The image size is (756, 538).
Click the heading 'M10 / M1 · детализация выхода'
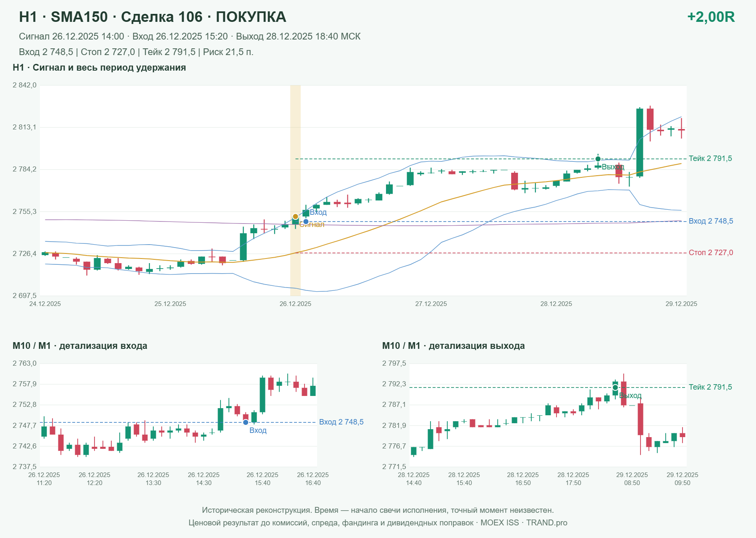click(x=453, y=346)
